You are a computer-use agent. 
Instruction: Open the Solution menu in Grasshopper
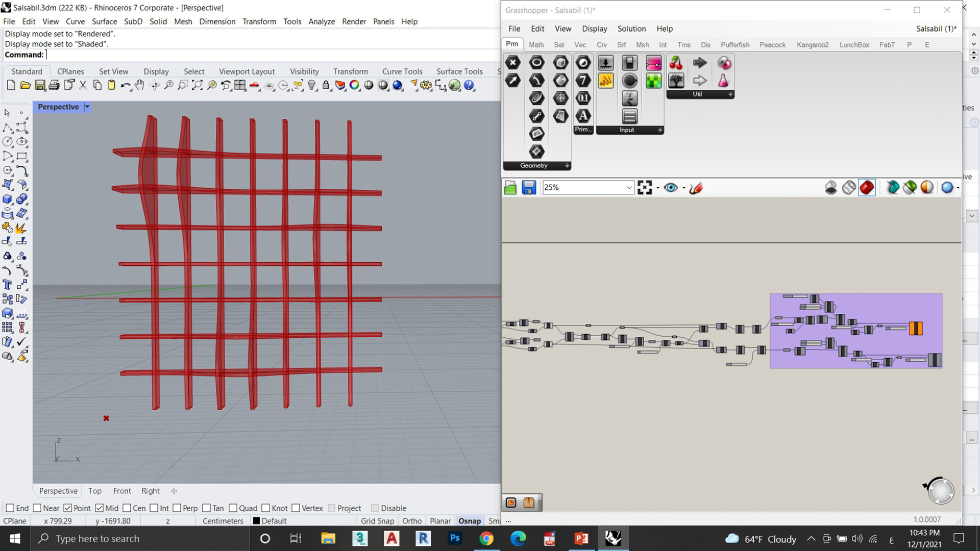pyautogui.click(x=631, y=29)
